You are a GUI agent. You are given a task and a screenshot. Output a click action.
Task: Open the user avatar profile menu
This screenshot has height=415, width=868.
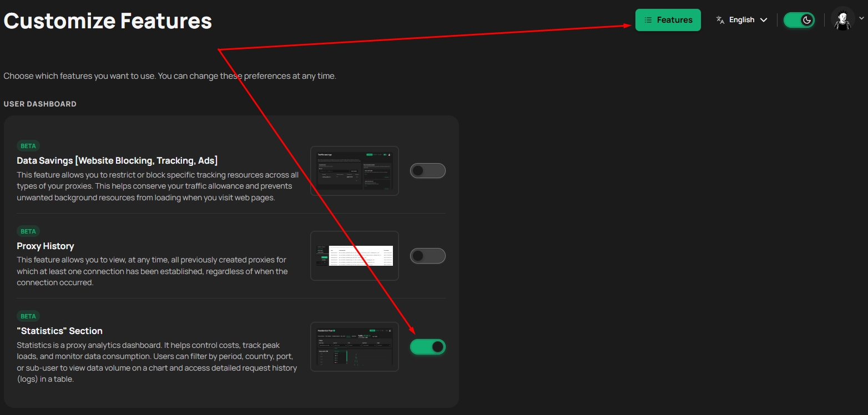coord(842,20)
